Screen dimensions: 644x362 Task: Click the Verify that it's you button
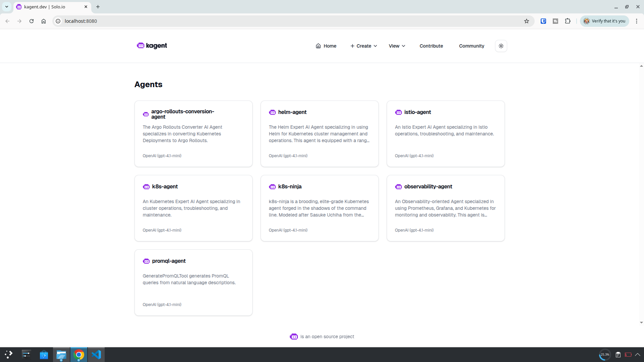pyautogui.click(x=604, y=21)
